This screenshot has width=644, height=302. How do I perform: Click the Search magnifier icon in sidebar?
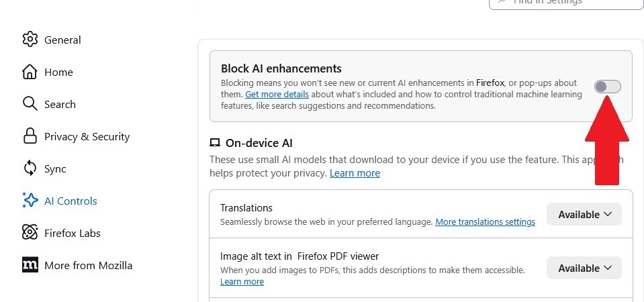coord(30,104)
